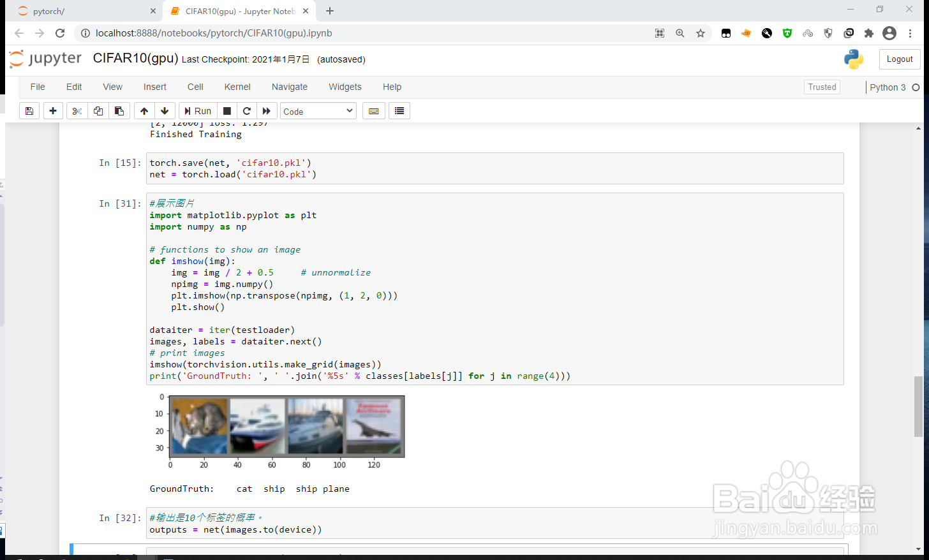Click the Jupyter logo
The height and width of the screenshot is (560, 929).
[45, 59]
